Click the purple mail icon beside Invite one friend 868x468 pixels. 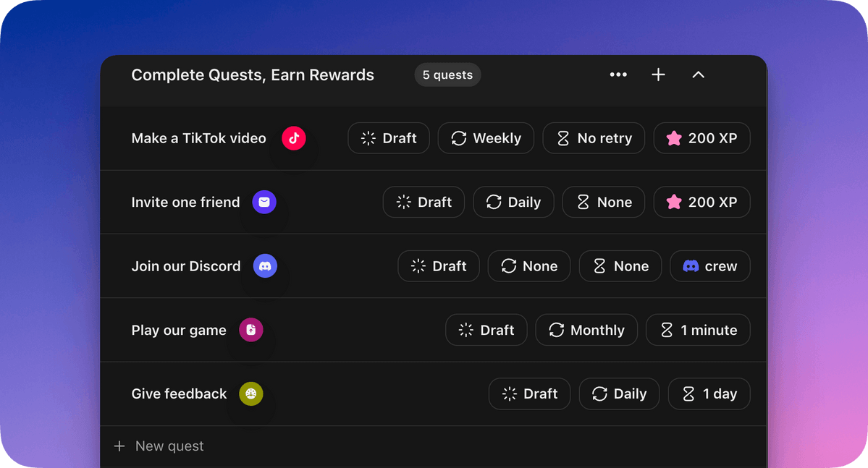pyautogui.click(x=264, y=203)
